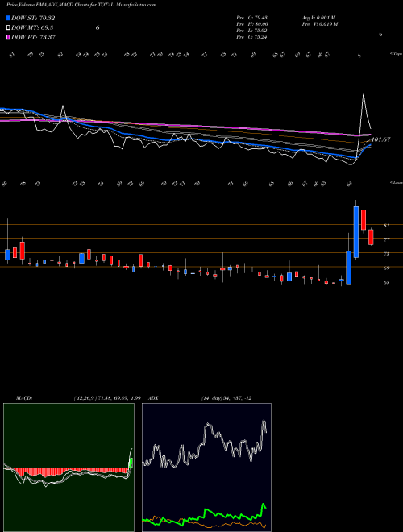Viewport: 403px width, 532px height.
Task: Click the 'Pre O: 79.48' value
Action: point(251,18)
